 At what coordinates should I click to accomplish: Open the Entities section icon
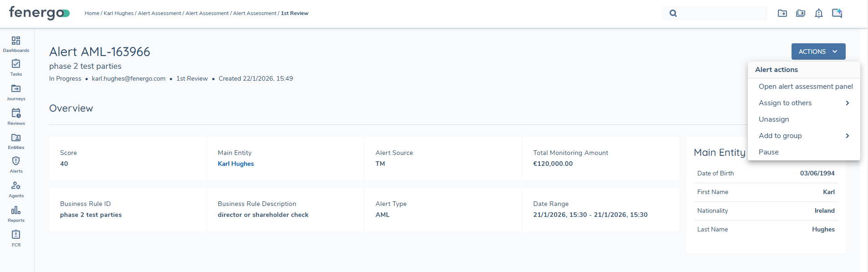16,138
